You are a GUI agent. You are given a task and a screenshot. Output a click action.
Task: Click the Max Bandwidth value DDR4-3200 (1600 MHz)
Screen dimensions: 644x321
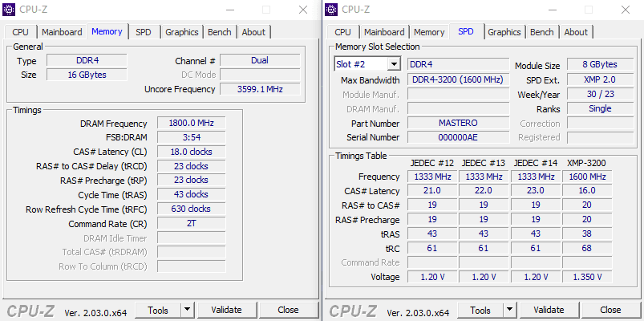point(459,79)
